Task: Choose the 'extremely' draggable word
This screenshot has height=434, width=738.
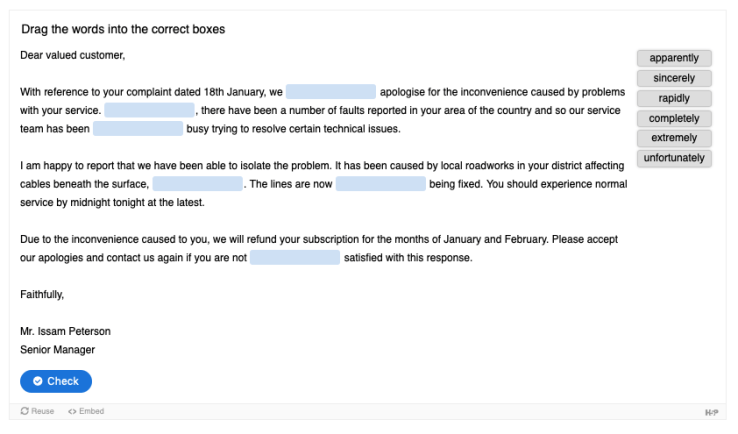Action: tap(674, 138)
